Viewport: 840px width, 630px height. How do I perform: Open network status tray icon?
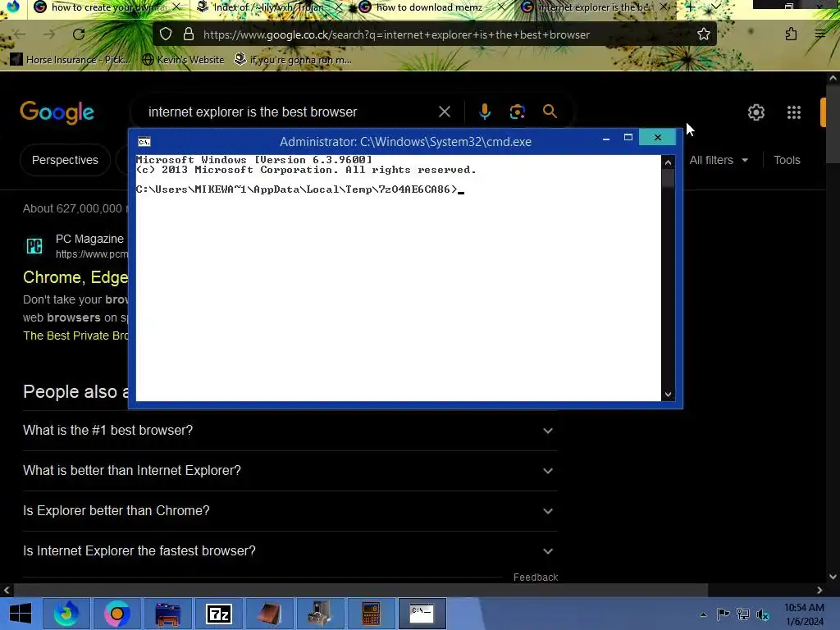(743, 614)
